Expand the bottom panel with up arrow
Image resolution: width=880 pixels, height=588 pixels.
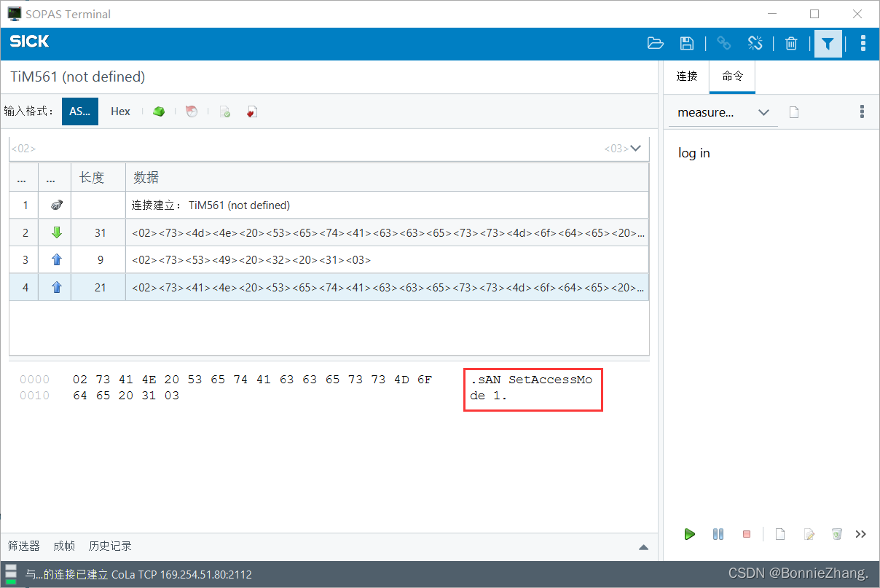pos(643,546)
